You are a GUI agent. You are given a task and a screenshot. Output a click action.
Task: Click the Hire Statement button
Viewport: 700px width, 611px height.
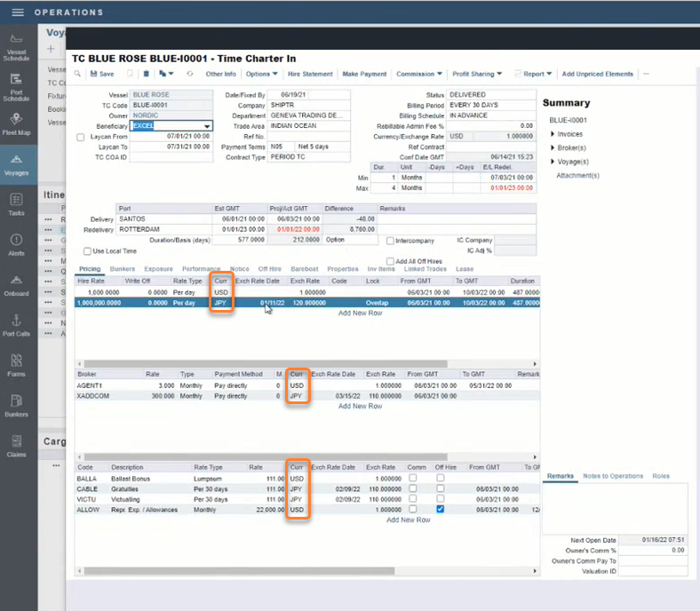click(x=310, y=74)
